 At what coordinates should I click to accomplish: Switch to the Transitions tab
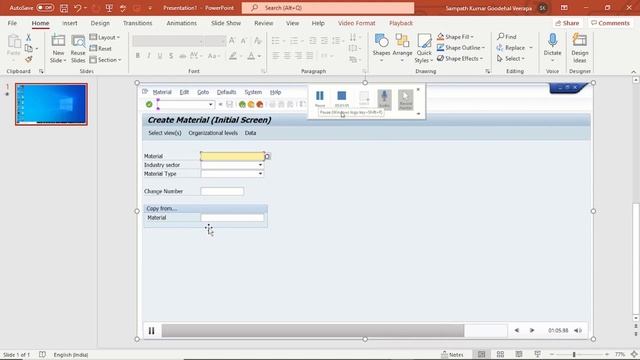pyautogui.click(x=138, y=23)
